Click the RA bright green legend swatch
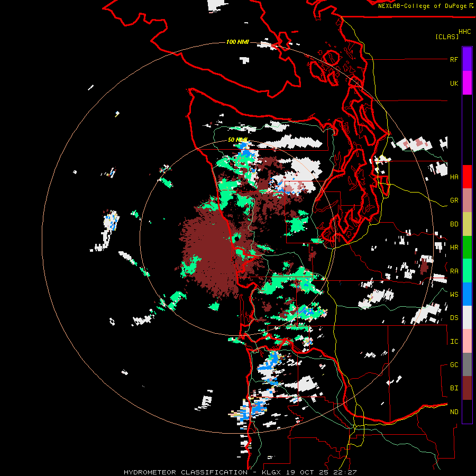This screenshot has width=476, height=476. [467, 271]
